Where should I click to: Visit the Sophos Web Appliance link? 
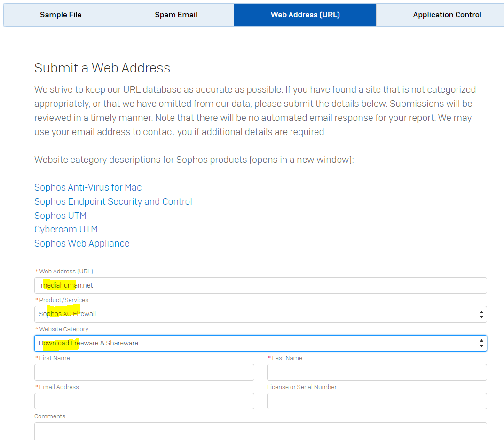(82, 243)
